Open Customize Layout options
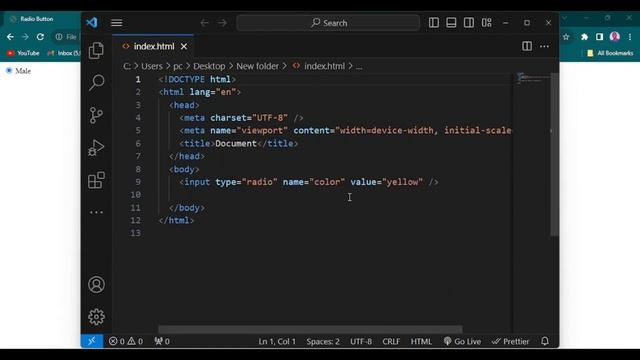The image size is (640, 360). 487,22
